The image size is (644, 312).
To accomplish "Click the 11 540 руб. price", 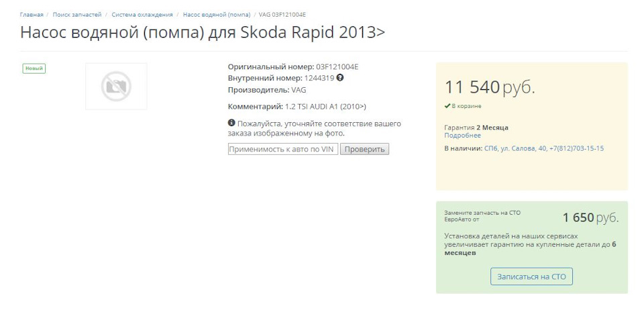I will coord(490,87).
